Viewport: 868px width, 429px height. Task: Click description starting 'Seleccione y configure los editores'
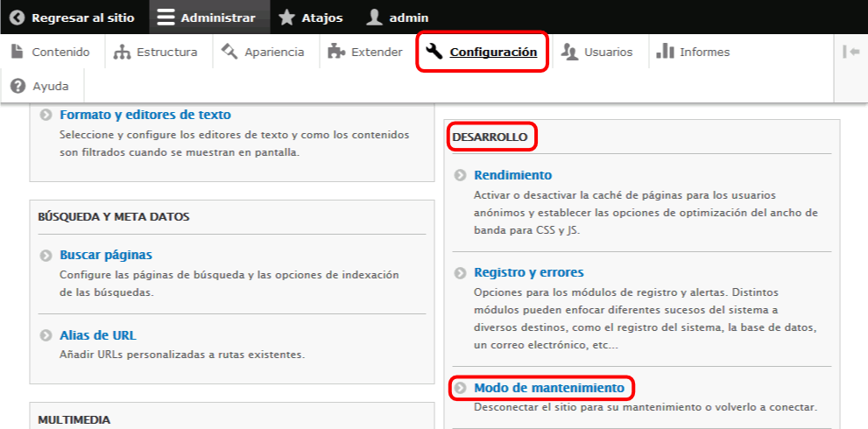click(x=235, y=144)
